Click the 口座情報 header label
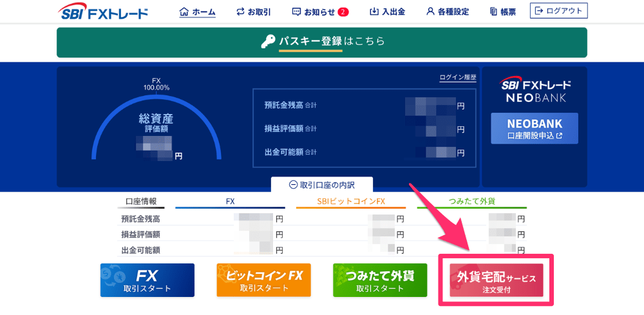This screenshot has width=644, height=315. tap(141, 202)
